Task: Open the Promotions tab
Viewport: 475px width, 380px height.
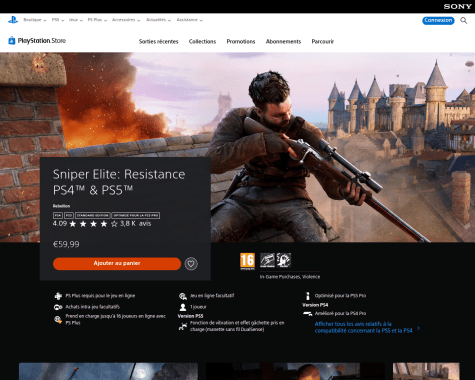Action: pos(241,42)
